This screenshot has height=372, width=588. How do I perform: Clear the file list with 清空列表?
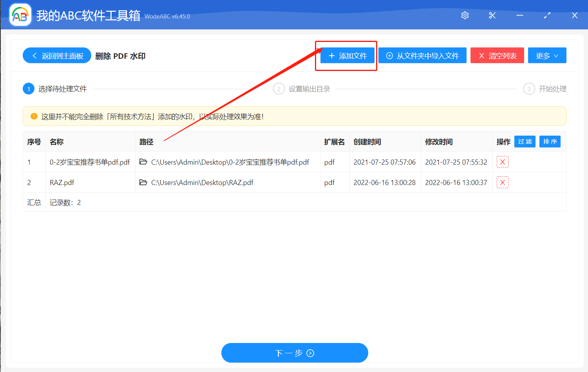click(x=497, y=55)
